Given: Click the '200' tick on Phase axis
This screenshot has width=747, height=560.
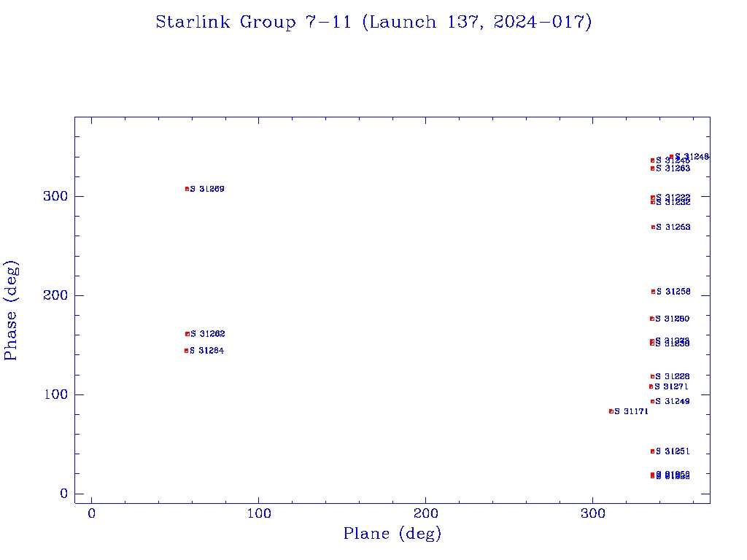Looking at the screenshot, I should coord(55,295).
